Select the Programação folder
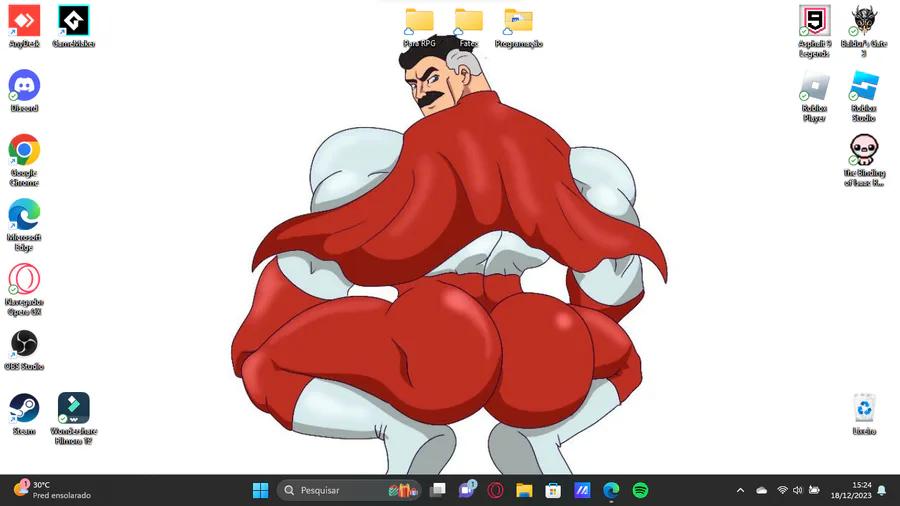 [x=518, y=27]
